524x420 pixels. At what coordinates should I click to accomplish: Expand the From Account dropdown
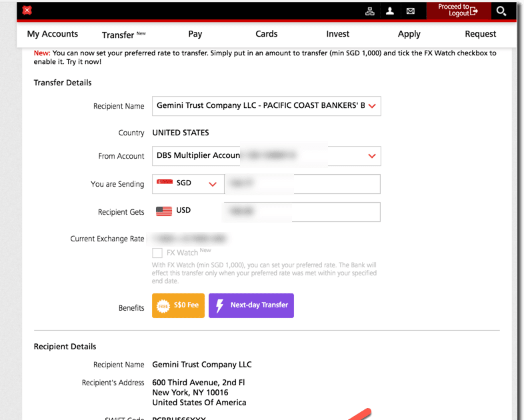tap(267, 156)
